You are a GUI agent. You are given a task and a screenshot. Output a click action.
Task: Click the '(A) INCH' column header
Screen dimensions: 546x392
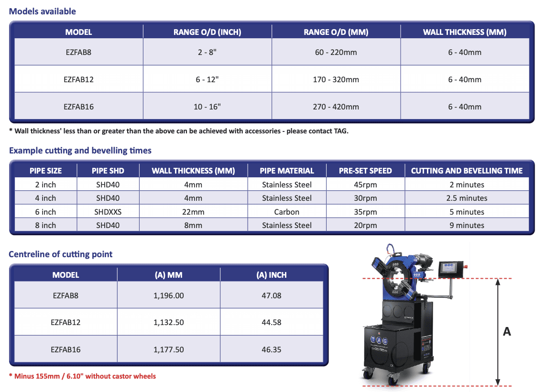272,275
